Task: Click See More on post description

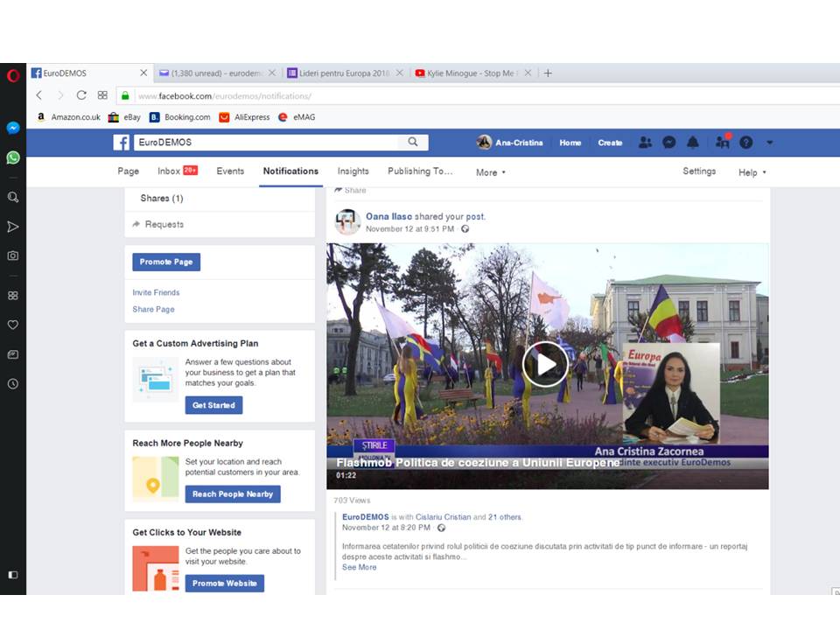Action: (359, 567)
